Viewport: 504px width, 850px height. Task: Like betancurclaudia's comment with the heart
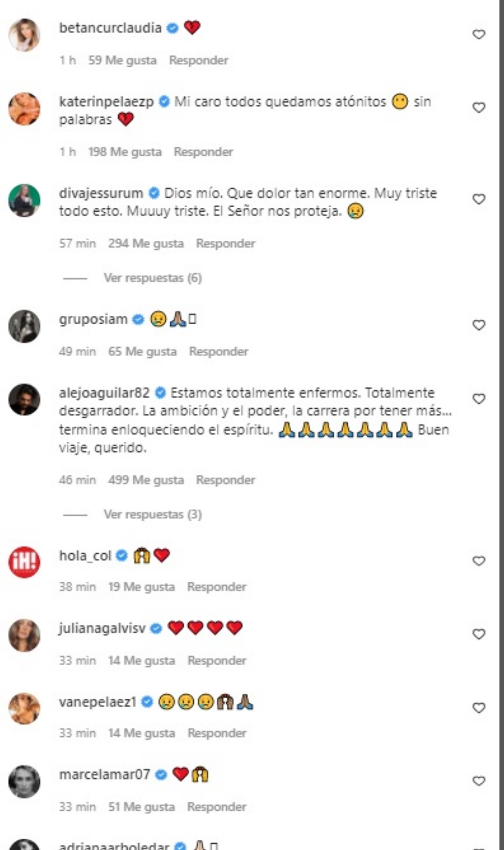pyautogui.click(x=478, y=35)
